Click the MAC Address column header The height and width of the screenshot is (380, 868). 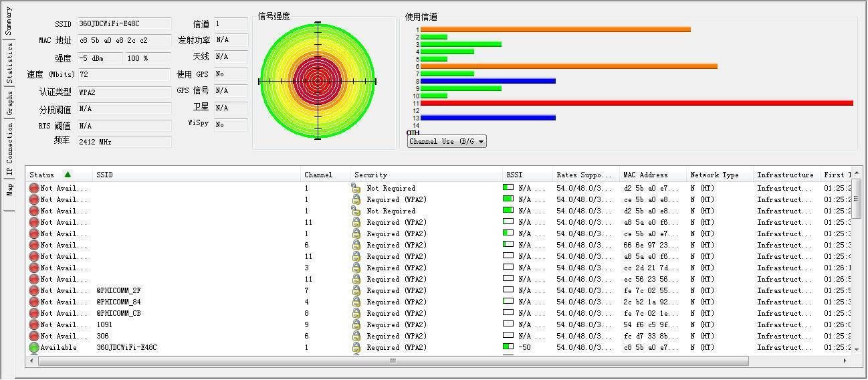tap(645, 175)
